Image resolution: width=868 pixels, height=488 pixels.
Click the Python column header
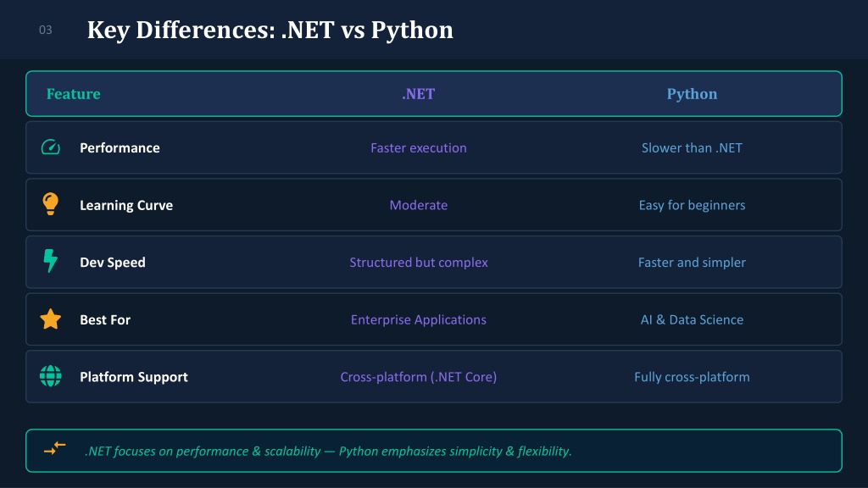(692, 94)
